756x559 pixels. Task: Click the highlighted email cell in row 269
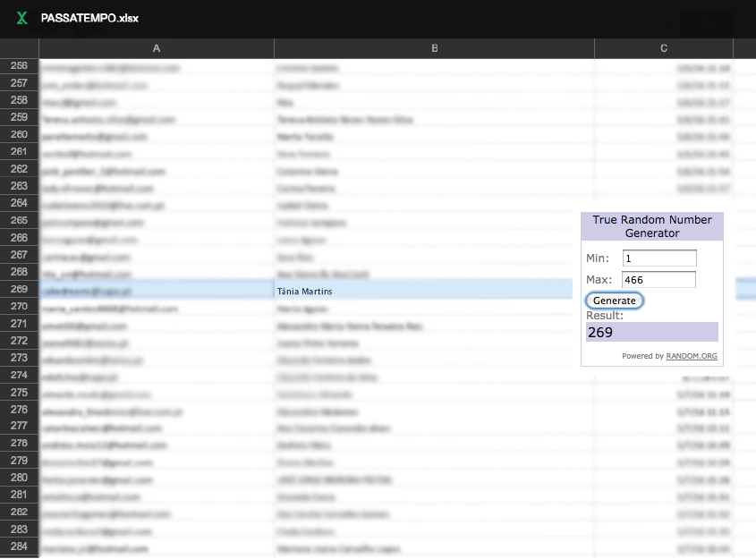[x=157, y=290]
